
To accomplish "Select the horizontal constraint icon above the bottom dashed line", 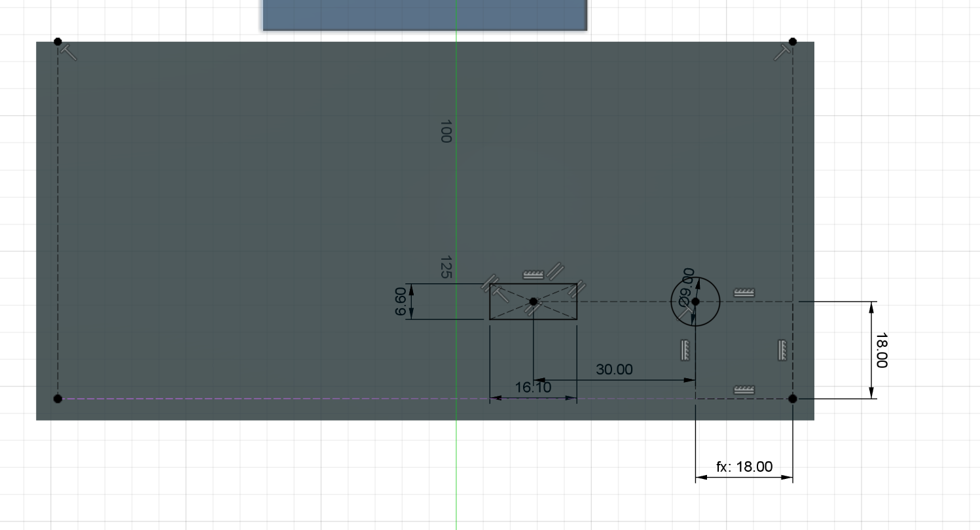I will pyautogui.click(x=744, y=390).
